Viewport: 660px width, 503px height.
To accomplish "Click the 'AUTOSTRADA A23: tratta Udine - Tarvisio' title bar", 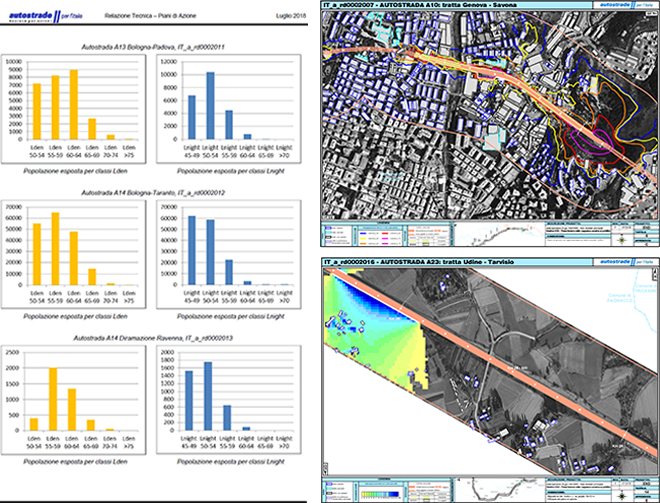I will pyautogui.click(x=450, y=260).
